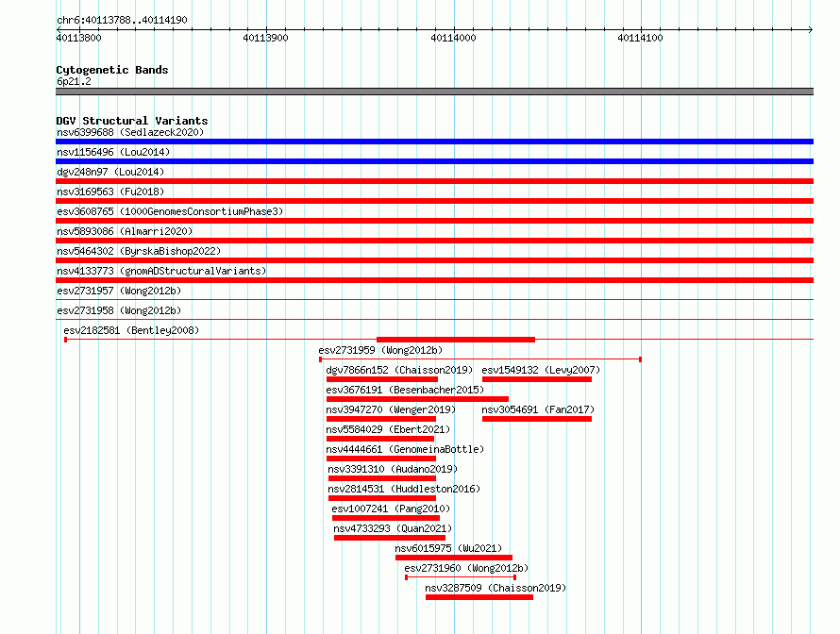The image size is (840, 634).
Task: Select the blue bar under nsv1156496 (Lou2014)
Action: (x=434, y=161)
